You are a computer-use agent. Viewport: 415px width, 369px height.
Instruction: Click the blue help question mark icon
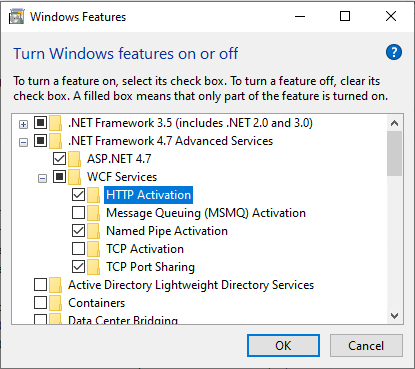point(394,52)
